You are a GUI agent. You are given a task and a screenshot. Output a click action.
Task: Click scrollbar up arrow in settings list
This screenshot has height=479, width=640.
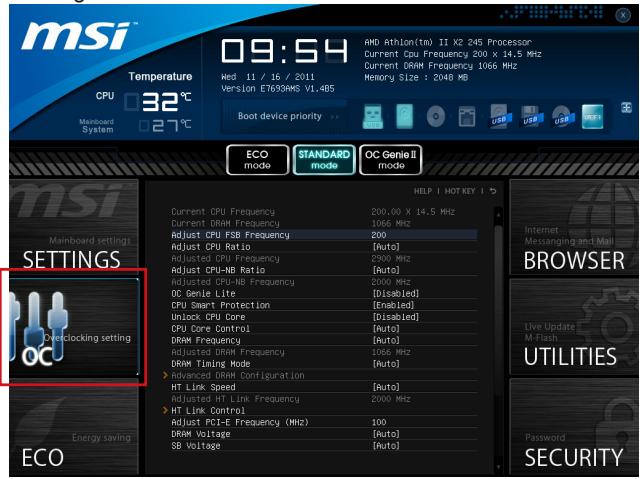(x=498, y=213)
